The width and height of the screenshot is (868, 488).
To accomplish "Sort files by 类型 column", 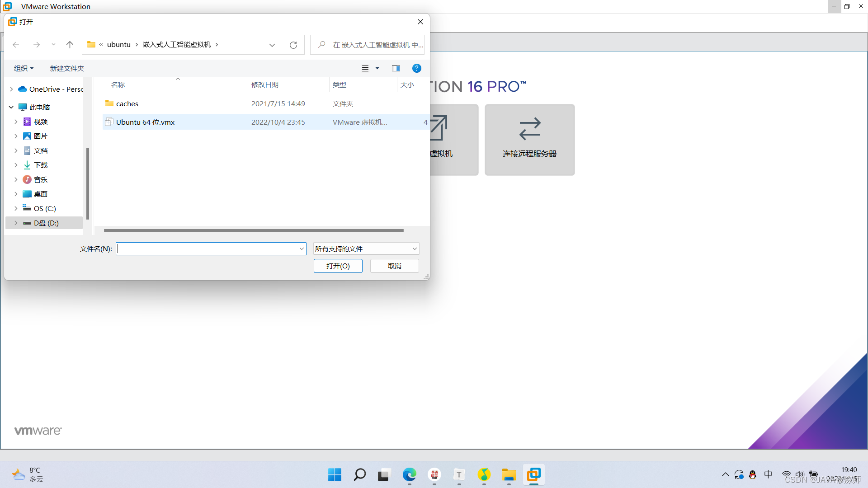I will pos(340,84).
